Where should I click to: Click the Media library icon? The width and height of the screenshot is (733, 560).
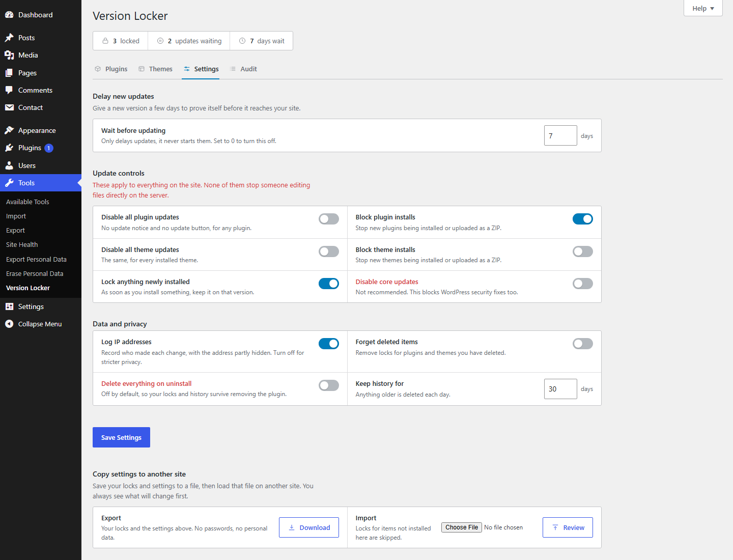pos(9,55)
